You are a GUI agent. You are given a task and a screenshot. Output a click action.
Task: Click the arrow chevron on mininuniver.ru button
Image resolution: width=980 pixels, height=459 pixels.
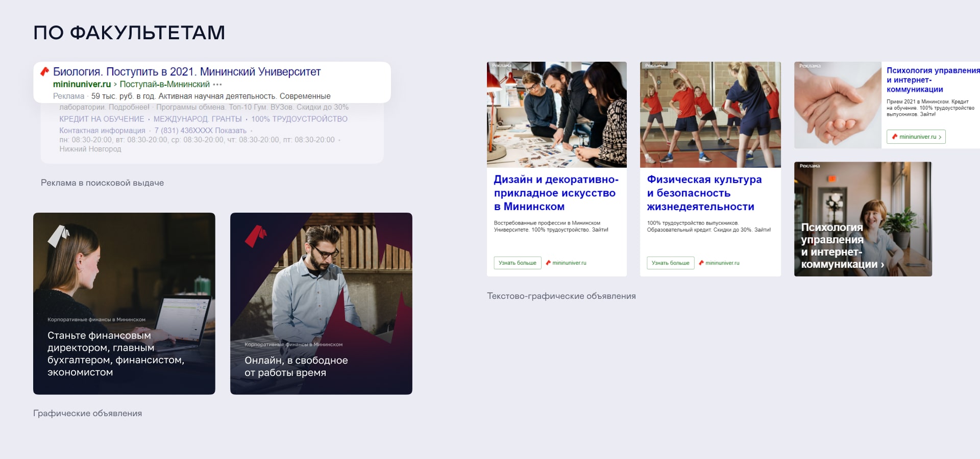coord(940,137)
